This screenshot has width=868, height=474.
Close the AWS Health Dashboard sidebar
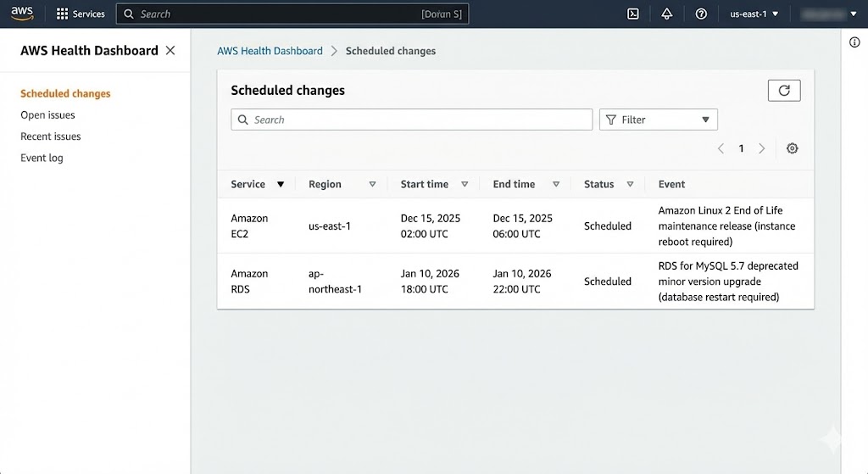pyautogui.click(x=170, y=50)
